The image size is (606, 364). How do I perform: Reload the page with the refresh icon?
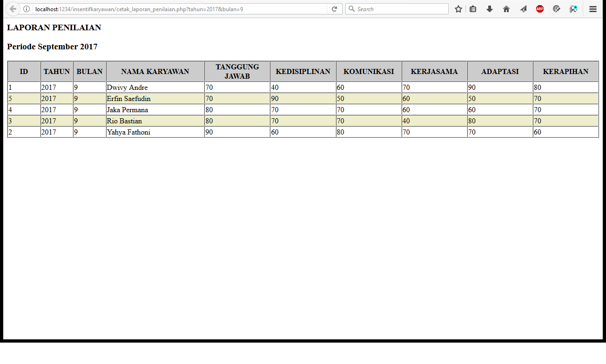pos(334,9)
